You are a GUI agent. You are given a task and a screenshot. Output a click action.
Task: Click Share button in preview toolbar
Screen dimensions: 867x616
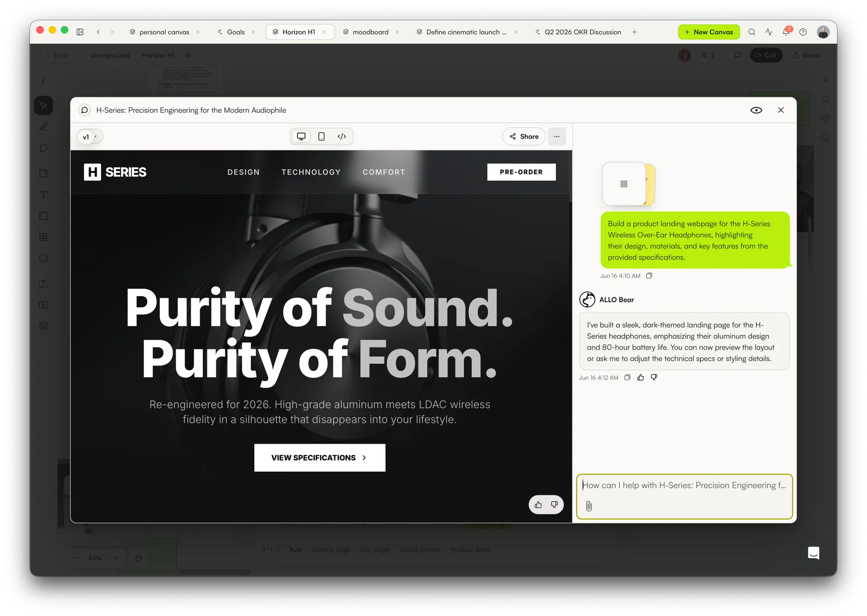tap(524, 136)
